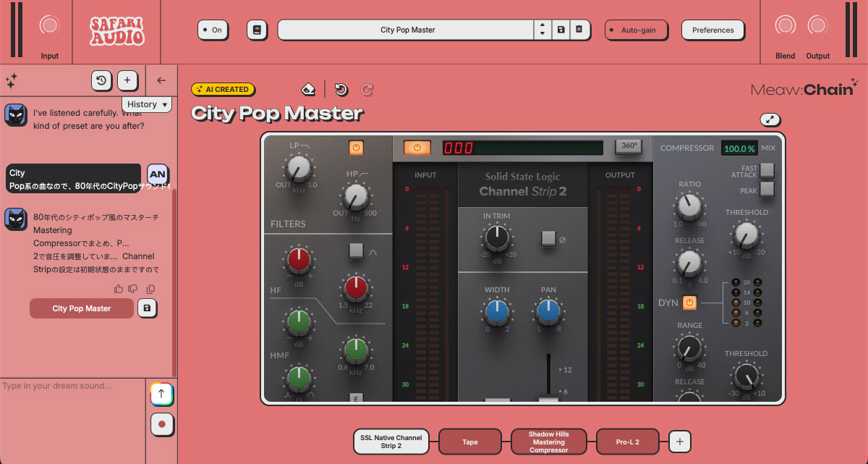Copy the assistant response
This screenshot has width=868, height=464.
click(150, 289)
